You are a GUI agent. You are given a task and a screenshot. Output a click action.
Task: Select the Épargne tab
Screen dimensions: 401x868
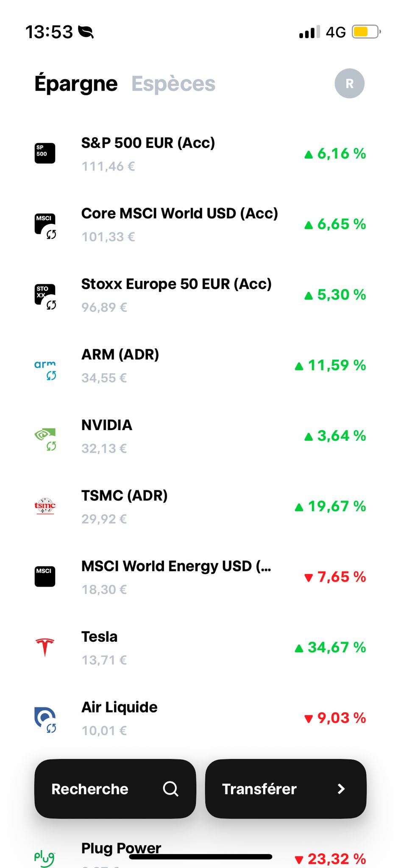pyautogui.click(x=76, y=84)
